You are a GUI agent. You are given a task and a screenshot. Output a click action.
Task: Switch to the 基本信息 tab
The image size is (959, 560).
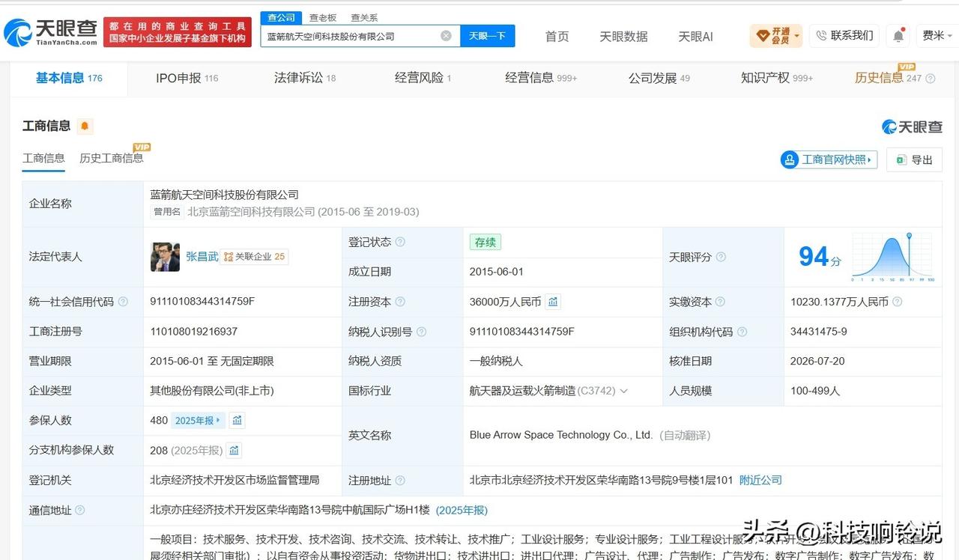[x=69, y=78]
